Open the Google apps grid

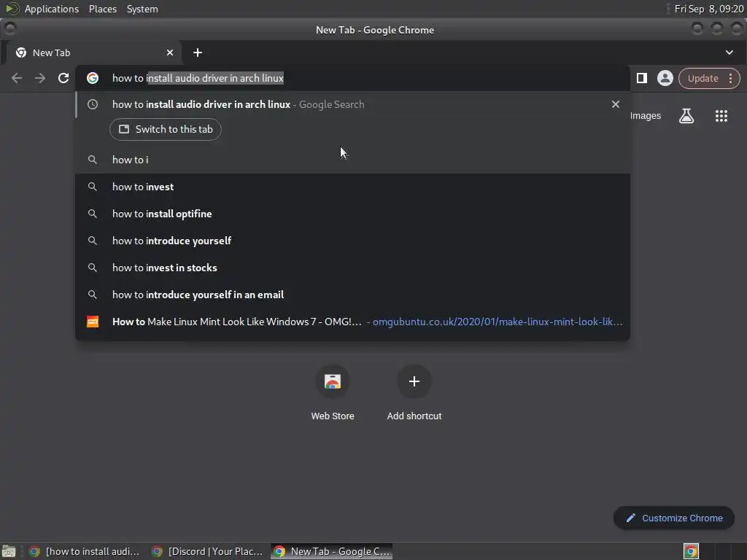click(x=721, y=116)
